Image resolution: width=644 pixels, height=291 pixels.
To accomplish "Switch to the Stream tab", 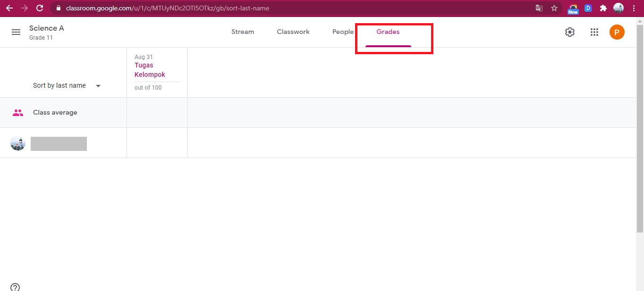I will click(243, 32).
